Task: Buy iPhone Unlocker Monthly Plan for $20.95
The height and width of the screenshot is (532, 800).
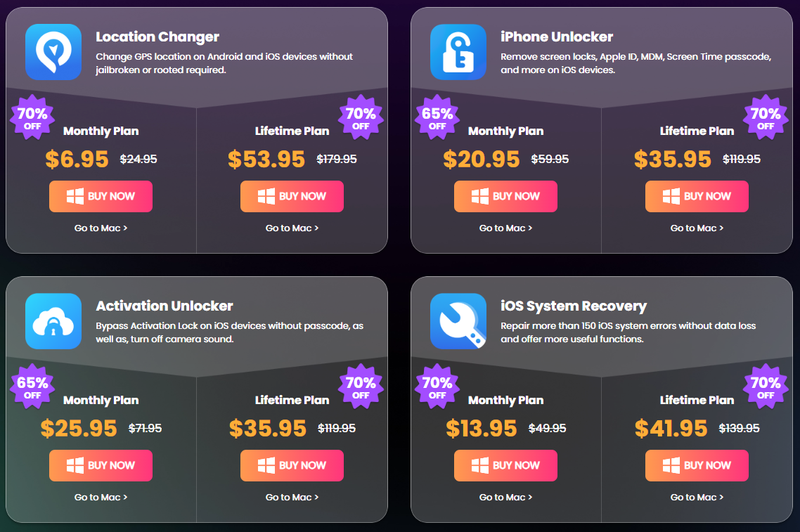Action: click(x=505, y=196)
